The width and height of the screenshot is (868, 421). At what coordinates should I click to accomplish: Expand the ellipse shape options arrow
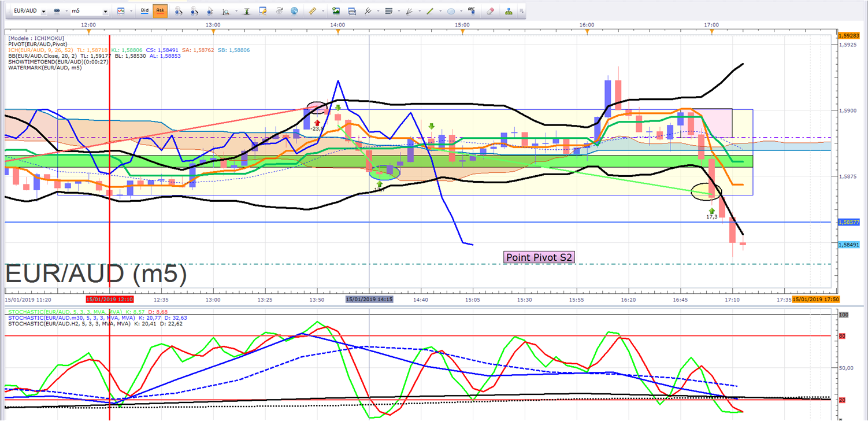[461, 11]
